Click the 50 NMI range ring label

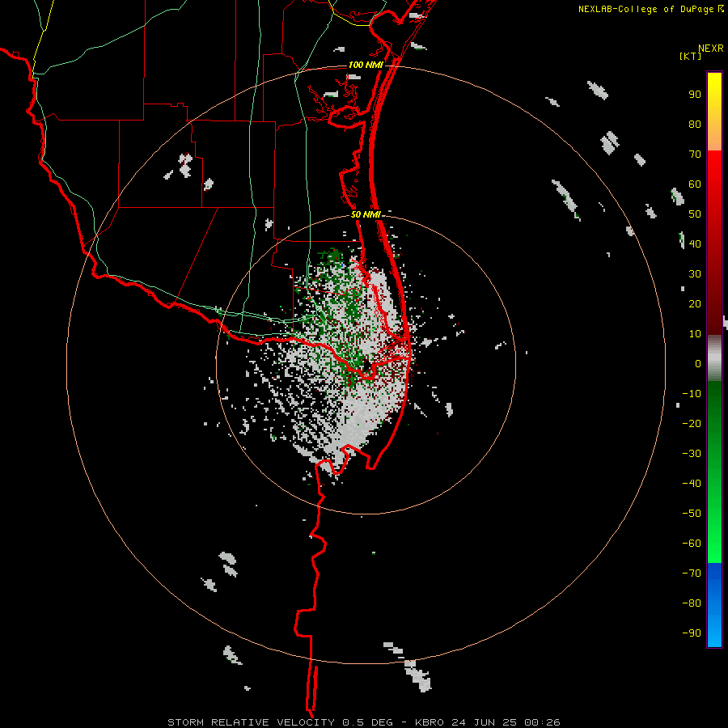point(366,214)
